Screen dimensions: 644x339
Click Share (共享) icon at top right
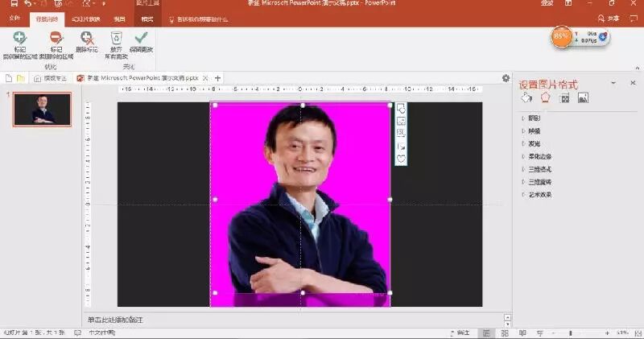[x=609, y=19]
